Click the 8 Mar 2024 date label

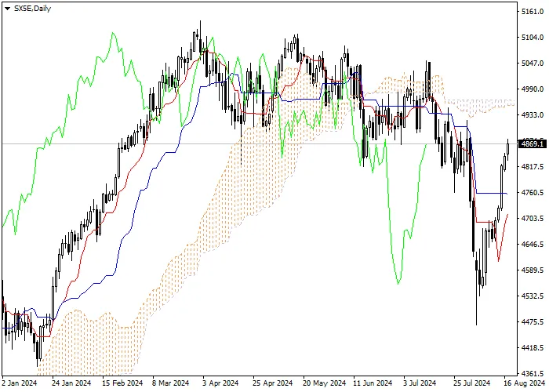coord(170,383)
